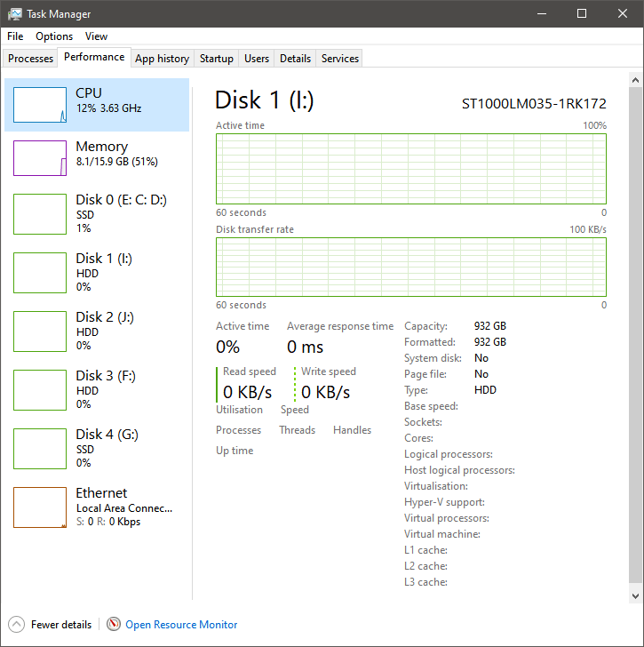Click the Local Area Connec... text
The image size is (644, 647).
124,508
